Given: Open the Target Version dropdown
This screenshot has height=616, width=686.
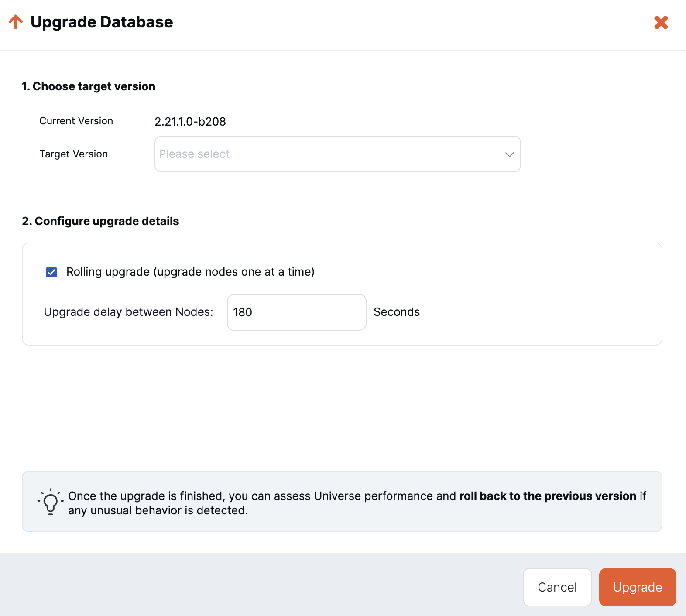Looking at the screenshot, I should [x=337, y=154].
